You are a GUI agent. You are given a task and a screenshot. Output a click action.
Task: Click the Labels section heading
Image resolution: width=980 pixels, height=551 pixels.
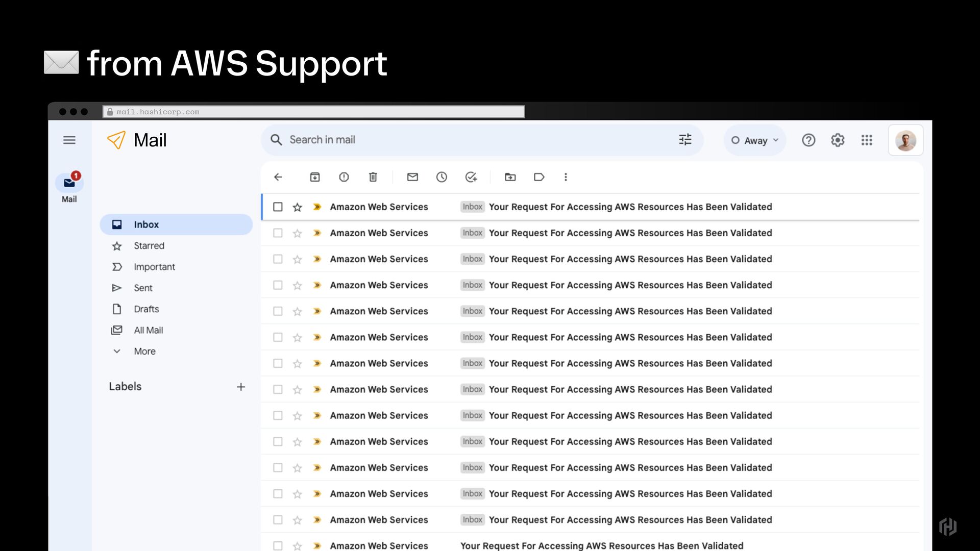125,387
